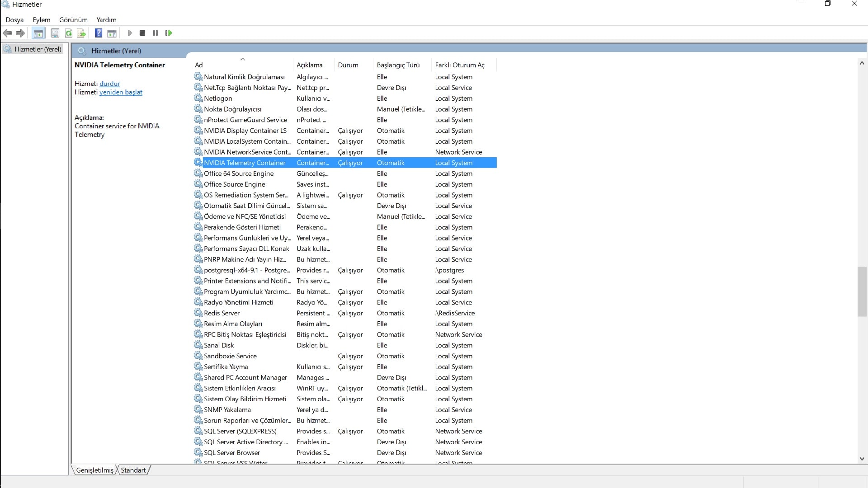Screen dimensions: 868x488
Task: Open Dosya menu
Action: [x=14, y=20]
